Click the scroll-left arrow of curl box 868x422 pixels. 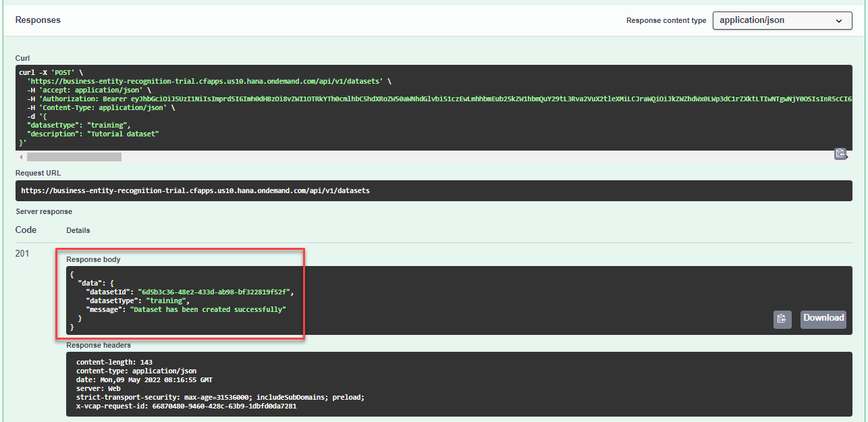click(20, 157)
